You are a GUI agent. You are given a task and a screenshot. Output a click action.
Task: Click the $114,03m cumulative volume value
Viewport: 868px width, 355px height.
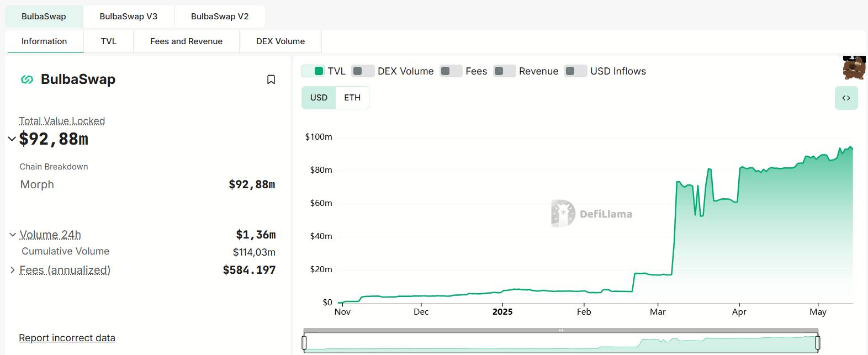pos(254,252)
